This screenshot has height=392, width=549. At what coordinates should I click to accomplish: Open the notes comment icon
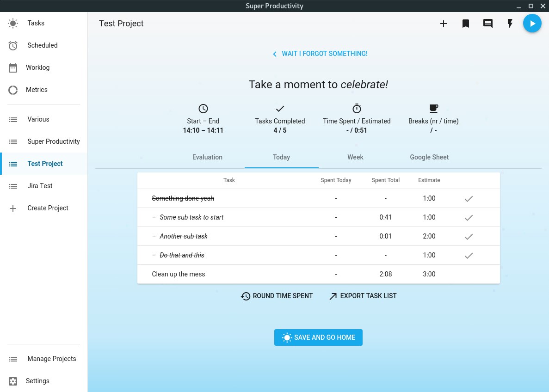tap(488, 24)
